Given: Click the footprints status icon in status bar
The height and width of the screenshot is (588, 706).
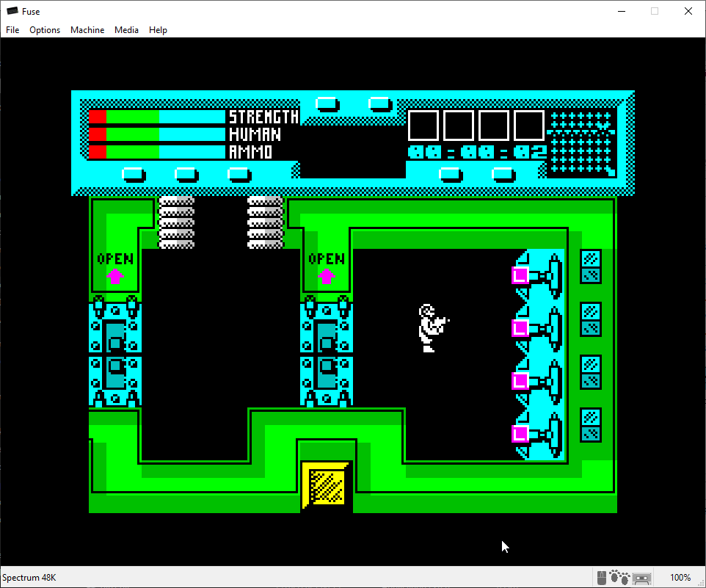Looking at the screenshot, I should (x=619, y=577).
